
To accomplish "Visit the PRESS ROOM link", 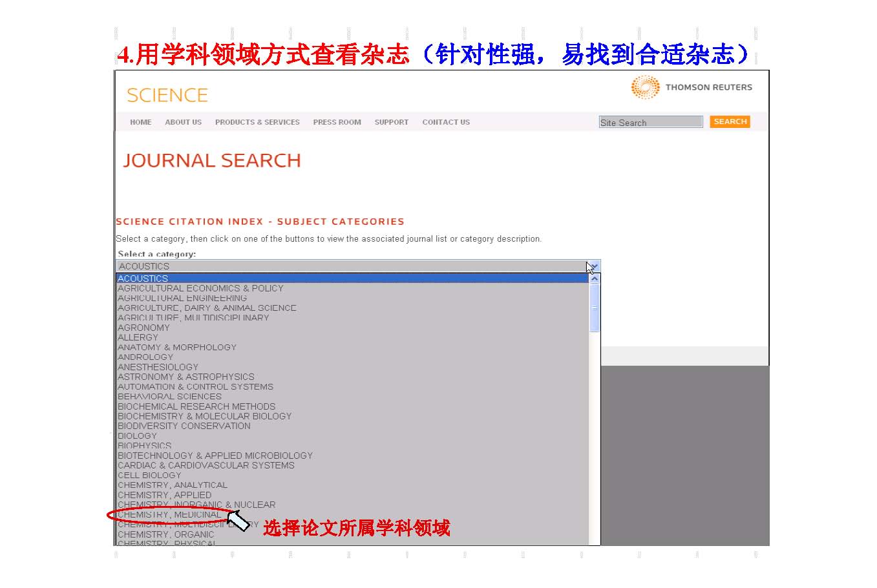I will pyautogui.click(x=337, y=122).
